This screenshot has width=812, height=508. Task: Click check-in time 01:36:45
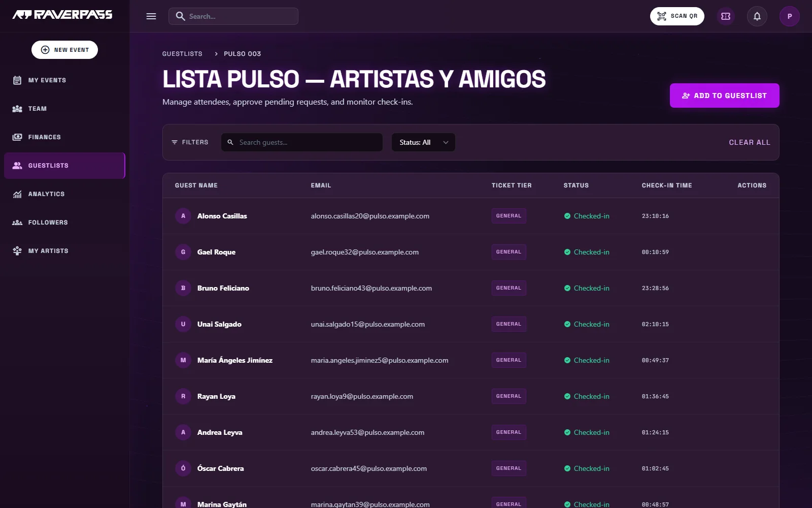point(655,396)
